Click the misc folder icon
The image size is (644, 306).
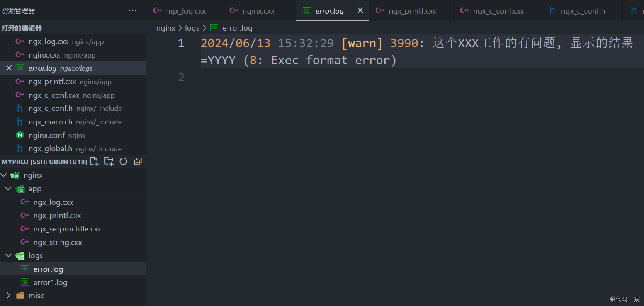click(x=20, y=296)
